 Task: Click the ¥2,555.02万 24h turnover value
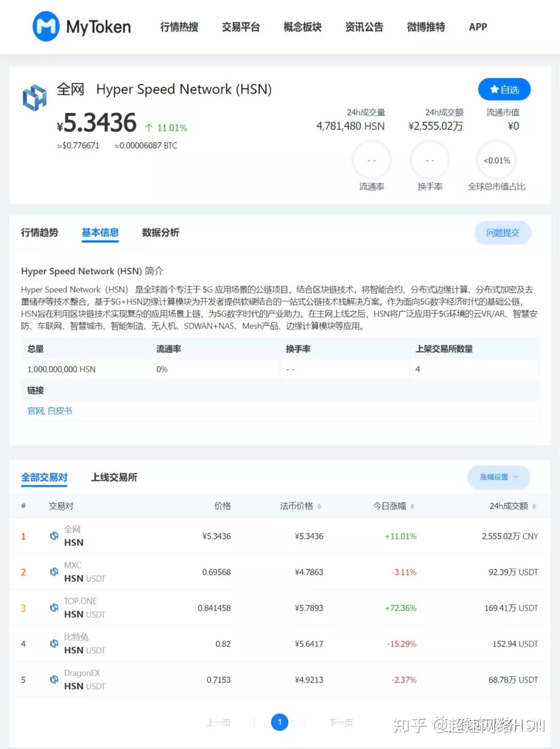pyautogui.click(x=436, y=126)
